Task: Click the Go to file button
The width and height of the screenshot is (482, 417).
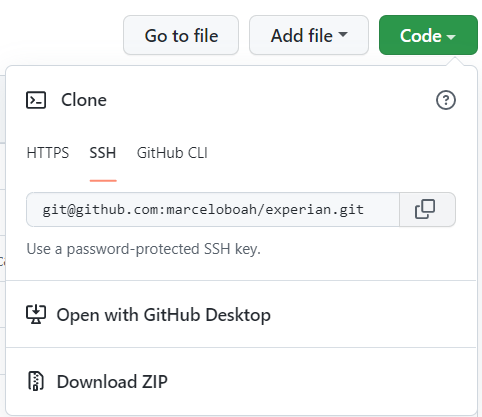Action: (x=181, y=35)
